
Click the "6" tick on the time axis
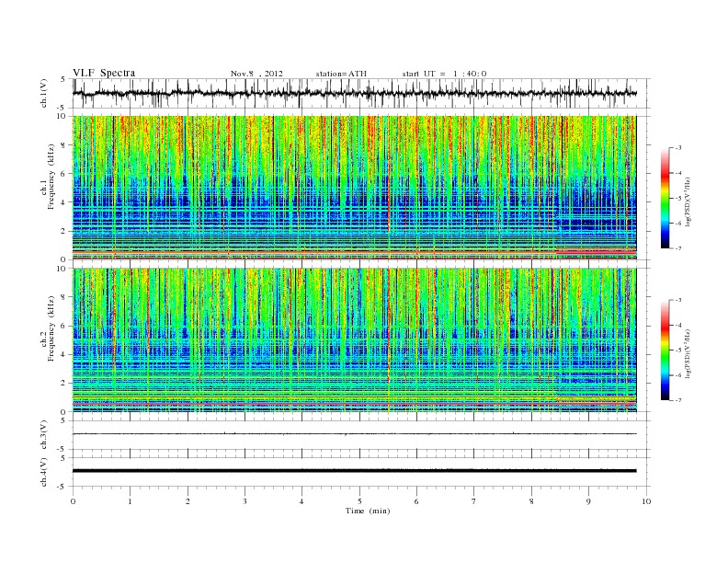tap(417, 501)
